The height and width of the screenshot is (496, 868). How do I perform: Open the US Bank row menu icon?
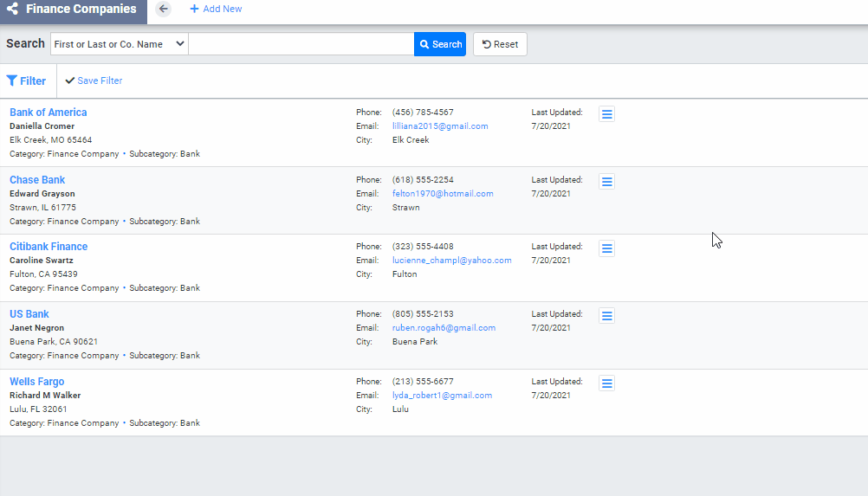click(606, 316)
